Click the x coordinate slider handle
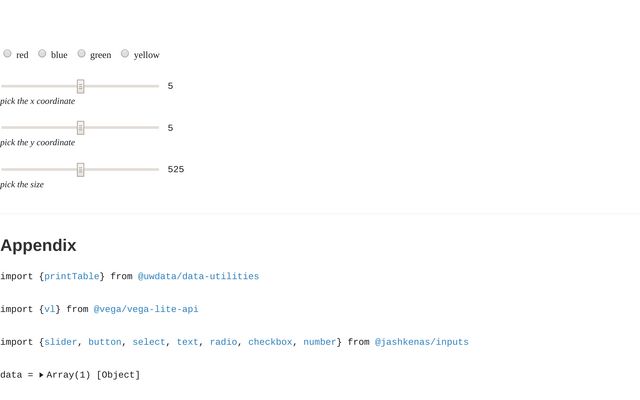 pyautogui.click(x=80, y=86)
